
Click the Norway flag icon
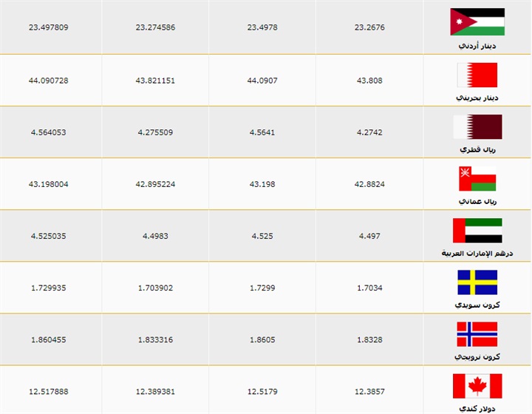(x=477, y=334)
